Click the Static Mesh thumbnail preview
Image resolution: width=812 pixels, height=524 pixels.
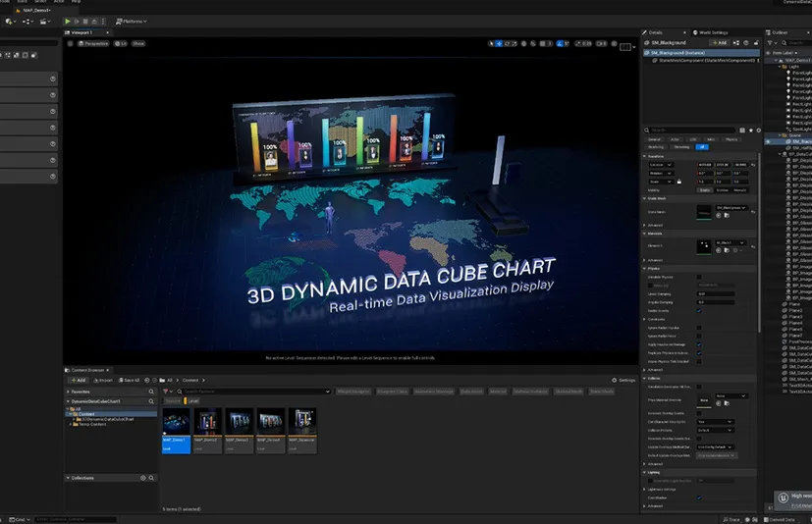[x=704, y=212]
